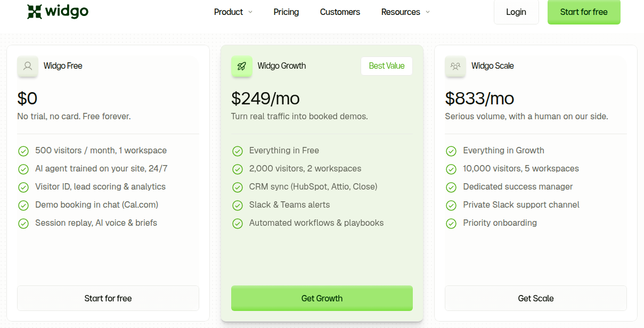Click Start for free in Widgo Free card
The image size is (644, 328).
coord(108,298)
